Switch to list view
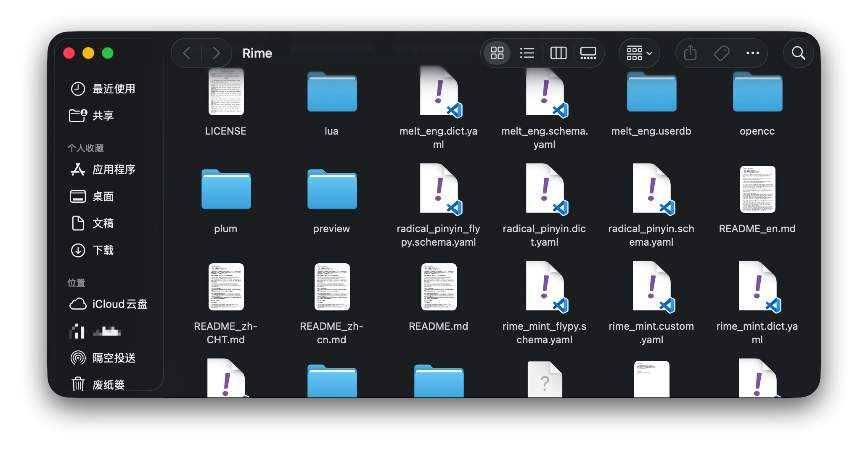Screen dimensions: 868x461 (x=527, y=53)
